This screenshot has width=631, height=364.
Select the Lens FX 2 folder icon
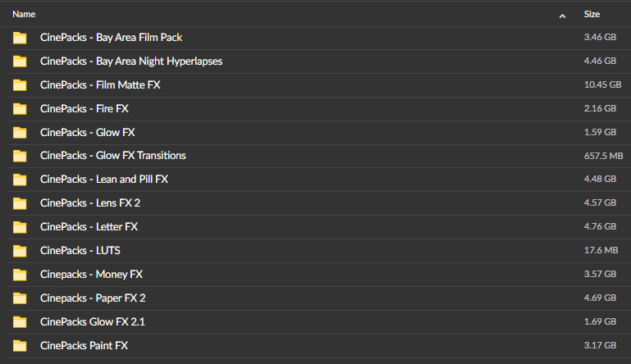coord(20,203)
